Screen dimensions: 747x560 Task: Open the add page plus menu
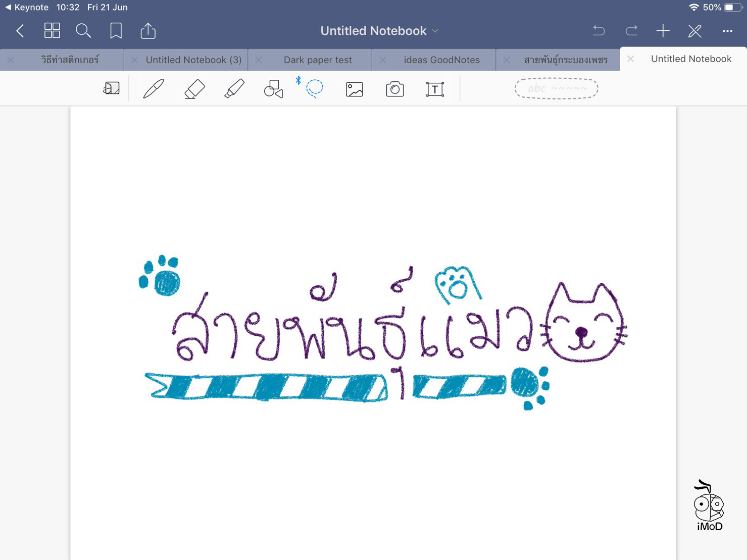pyautogui.click(x=663, y=31)
